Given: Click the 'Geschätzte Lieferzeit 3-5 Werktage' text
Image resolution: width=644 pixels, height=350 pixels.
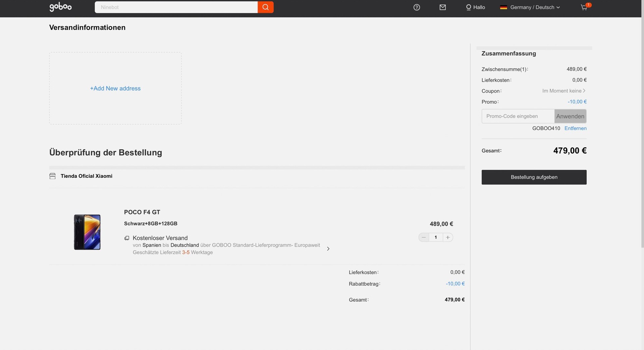Looking at the screenshot, I should coord(173,252).
